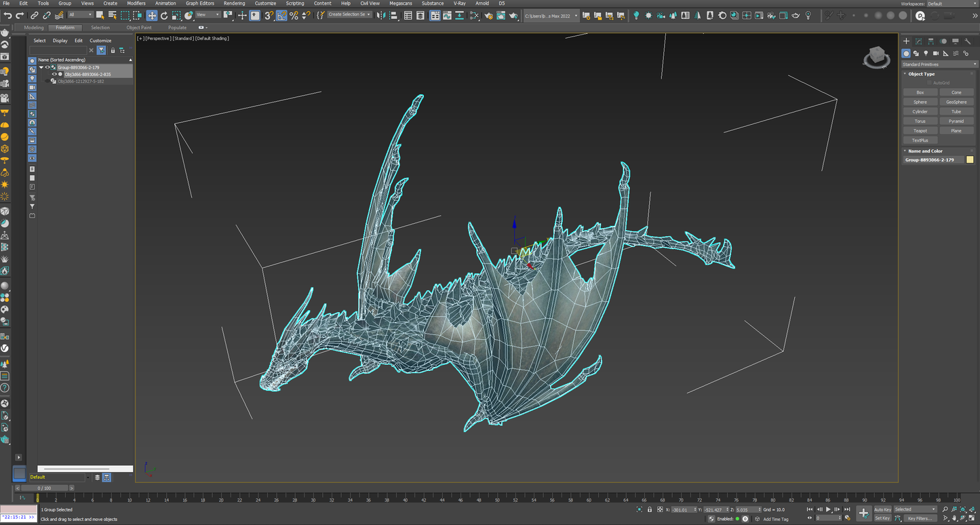Open the Create Selection Set dropdown

tap(349, 15)
